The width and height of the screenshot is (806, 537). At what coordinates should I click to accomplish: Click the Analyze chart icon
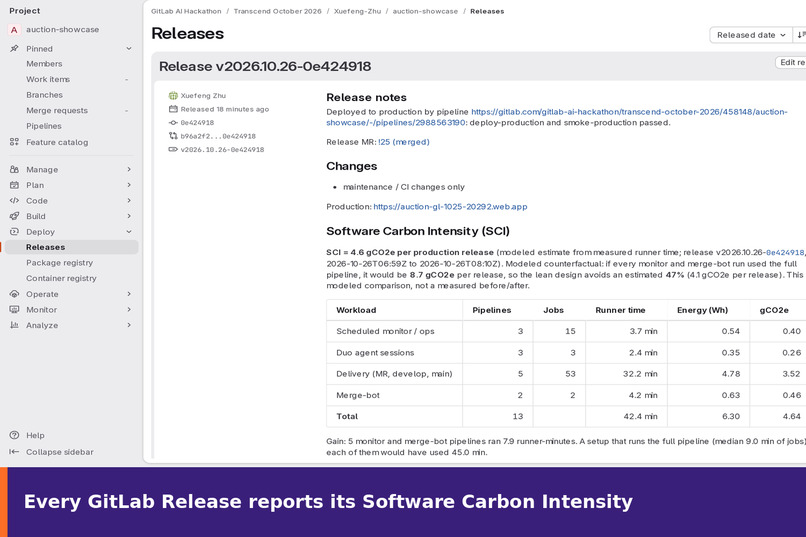click(14, 325)
